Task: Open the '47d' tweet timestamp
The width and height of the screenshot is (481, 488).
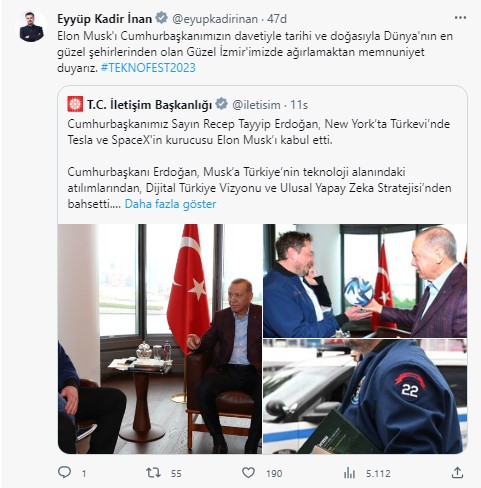Action: 277,19
